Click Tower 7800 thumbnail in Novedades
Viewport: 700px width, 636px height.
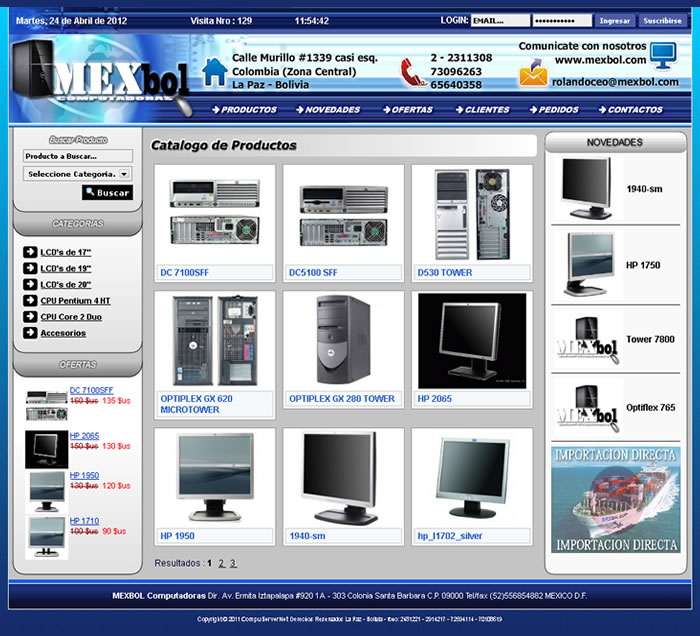[x=588, y=340]
